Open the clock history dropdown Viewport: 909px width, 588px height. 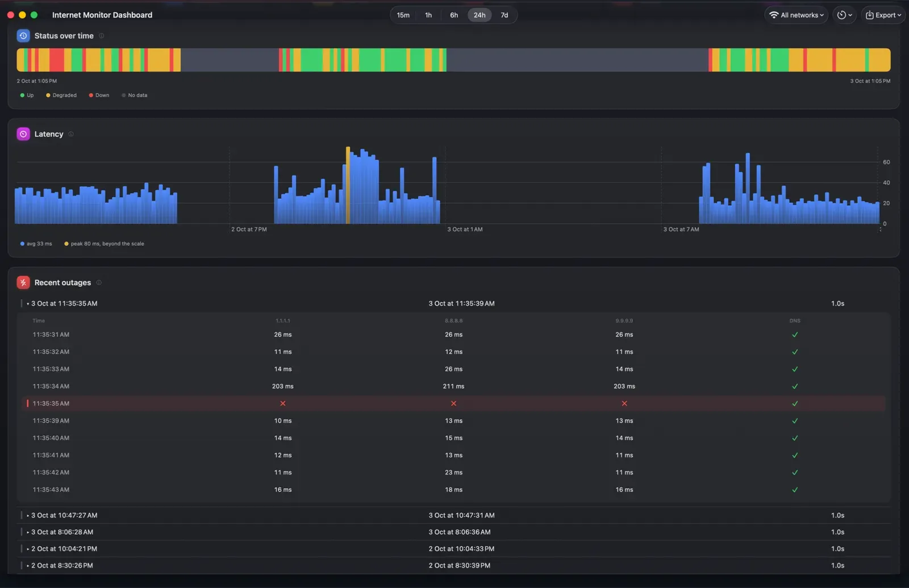coord(845,15)
